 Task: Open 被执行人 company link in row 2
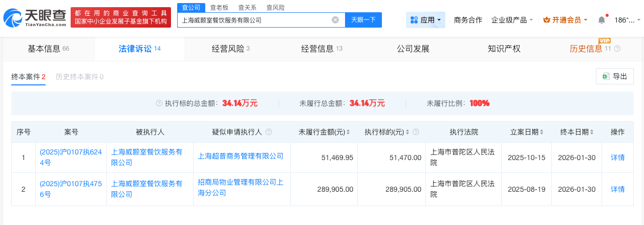click(x=147, y=189)
